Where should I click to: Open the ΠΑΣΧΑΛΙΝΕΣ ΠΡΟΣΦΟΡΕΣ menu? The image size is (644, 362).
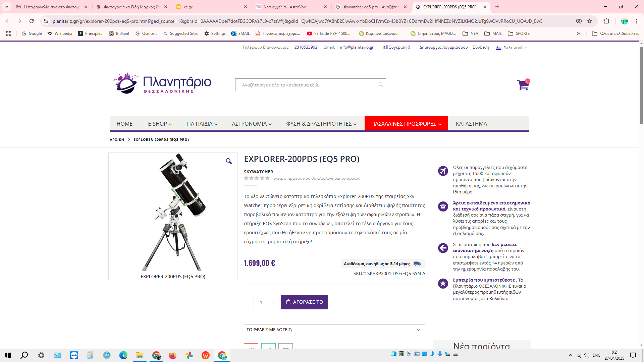406,124
